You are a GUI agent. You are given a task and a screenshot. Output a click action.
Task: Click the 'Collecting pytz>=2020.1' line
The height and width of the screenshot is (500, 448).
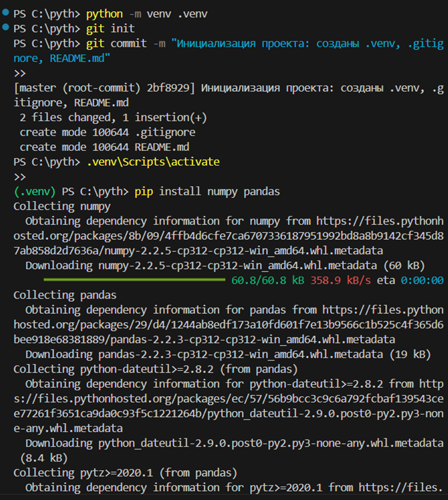125,472
